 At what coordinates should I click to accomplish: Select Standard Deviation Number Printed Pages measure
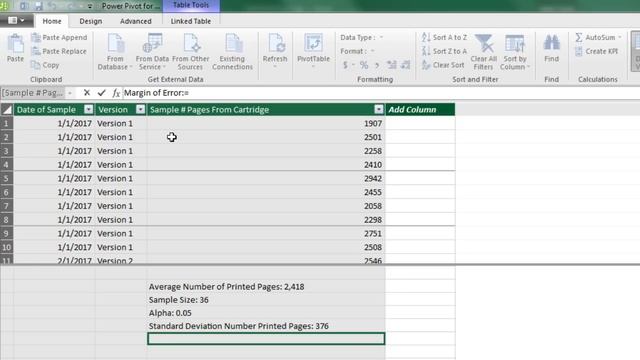click(x=266, y=326)
